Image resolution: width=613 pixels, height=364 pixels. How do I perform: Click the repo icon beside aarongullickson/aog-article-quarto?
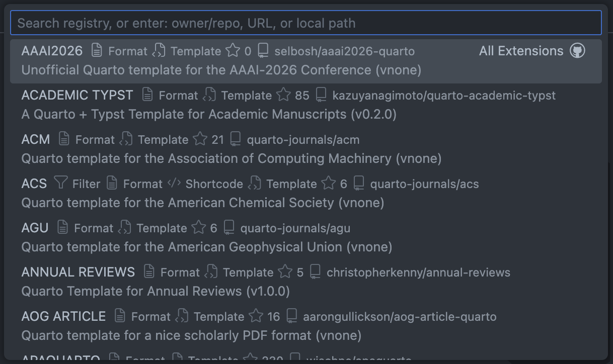[291, 316]
